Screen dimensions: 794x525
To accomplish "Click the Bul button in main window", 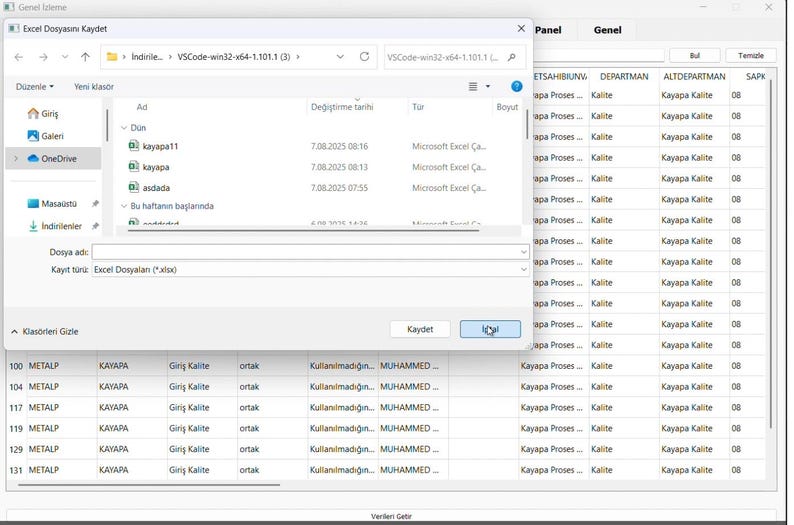I will coord(695,56).
